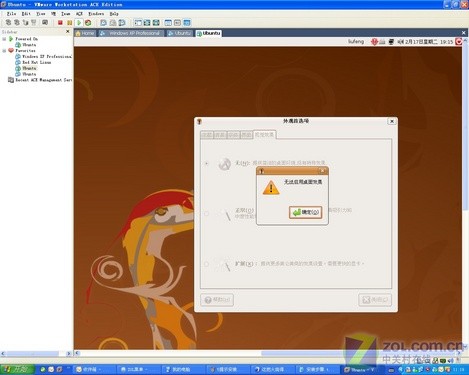The width and height of the screenshot is (469, 375).
Task: Click the second icon in the VMware toolbar
Action: click(17, 23)
